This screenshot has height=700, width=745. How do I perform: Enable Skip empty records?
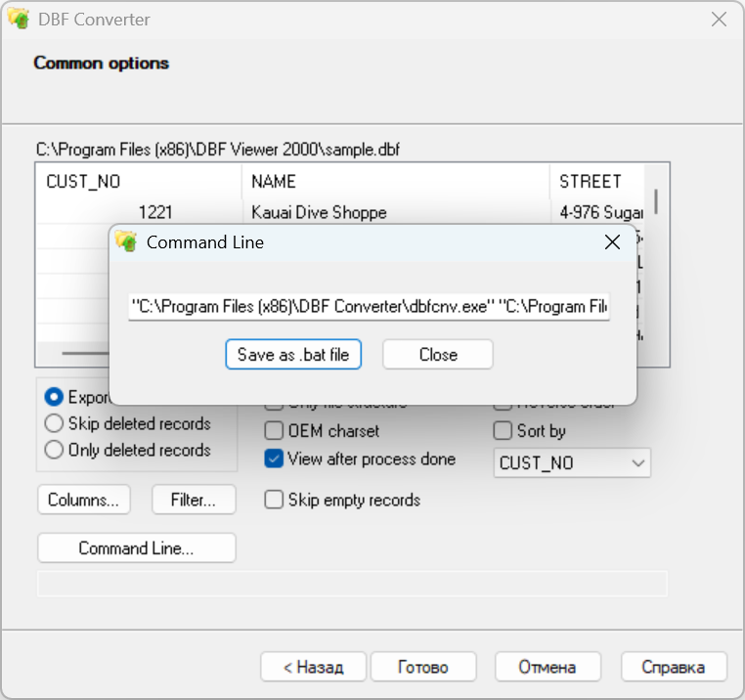coord(275,501)
